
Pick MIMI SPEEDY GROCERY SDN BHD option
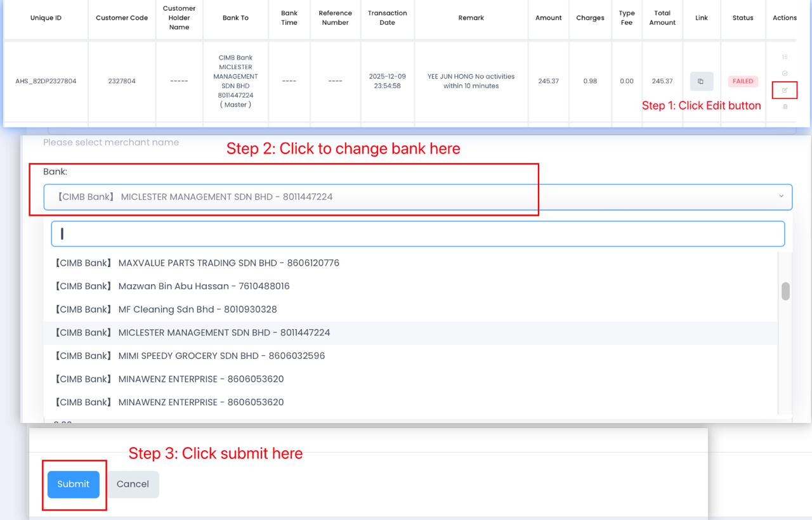[190, 356]
